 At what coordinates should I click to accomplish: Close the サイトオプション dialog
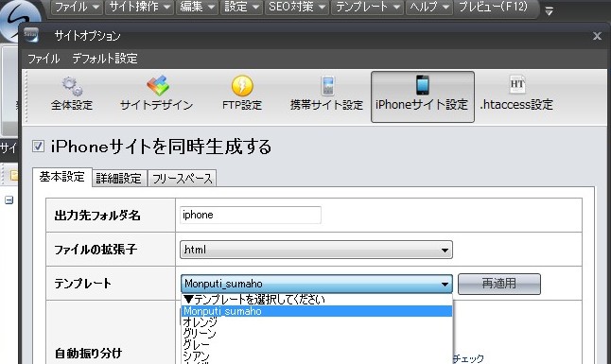(x=597, y=36)
